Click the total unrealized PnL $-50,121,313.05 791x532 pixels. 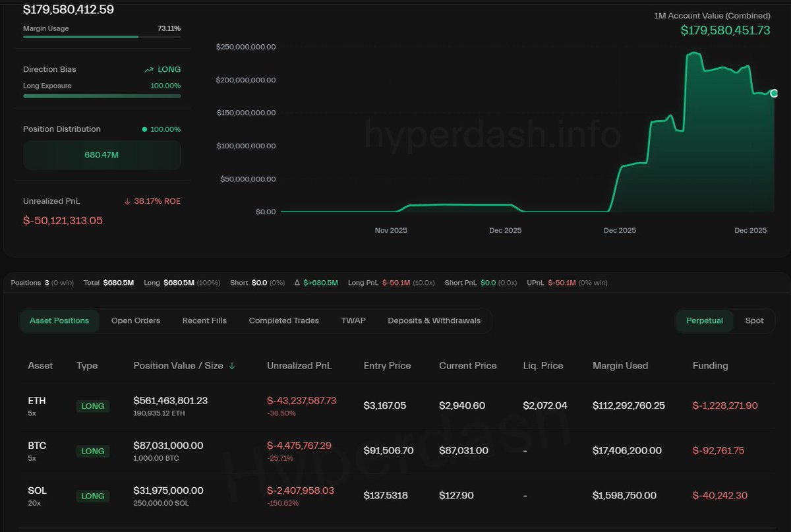(x=63, y=221)
